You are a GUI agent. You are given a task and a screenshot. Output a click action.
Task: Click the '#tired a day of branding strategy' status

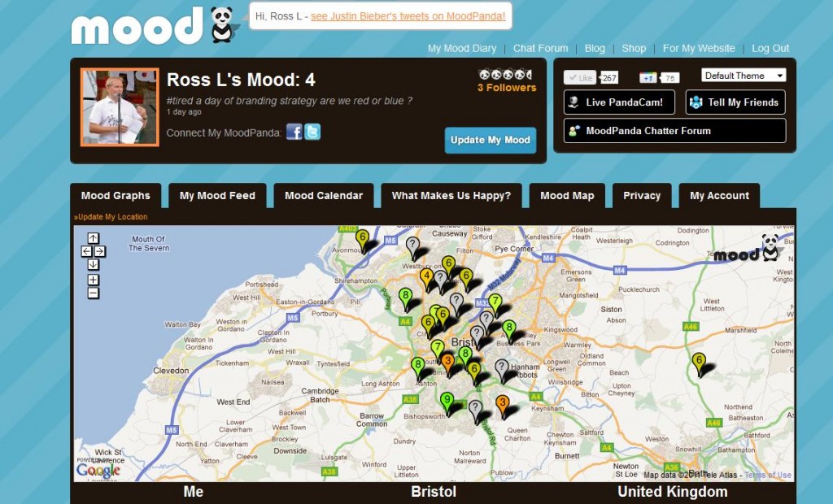click(x=290, y=101)
